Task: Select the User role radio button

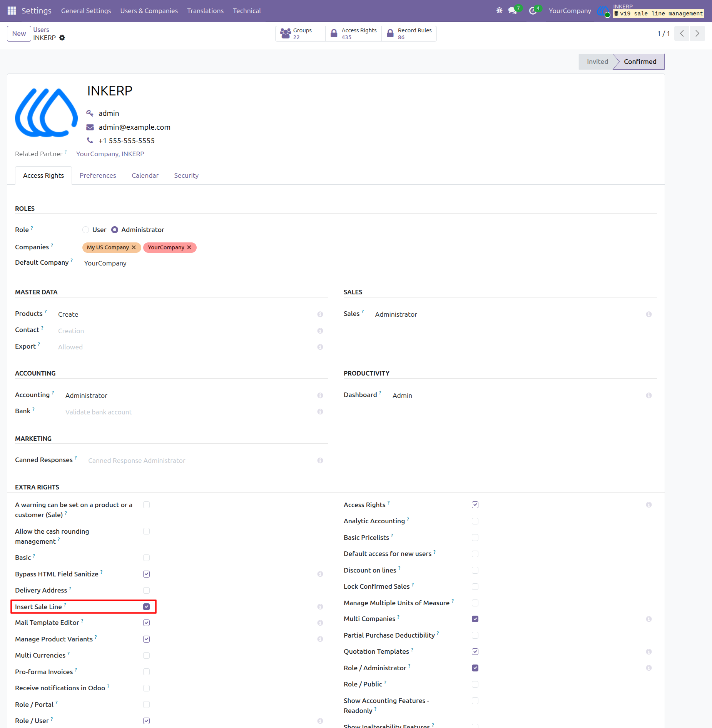Action: [x=86, y=230]
